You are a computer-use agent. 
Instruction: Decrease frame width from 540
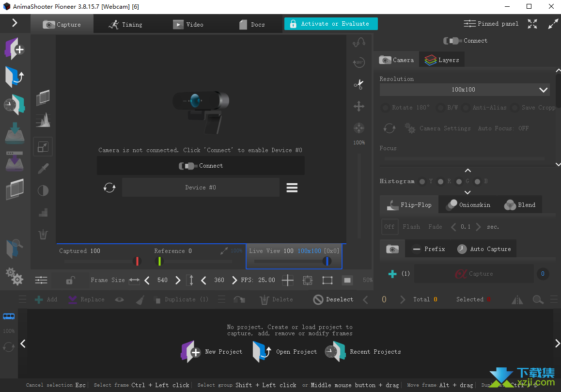pos(147,280)
